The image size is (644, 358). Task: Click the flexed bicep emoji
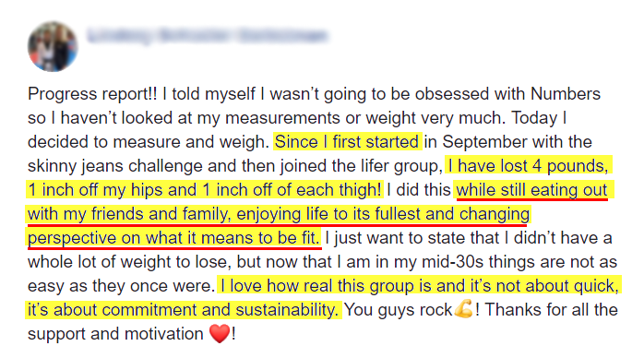[464, 309]
